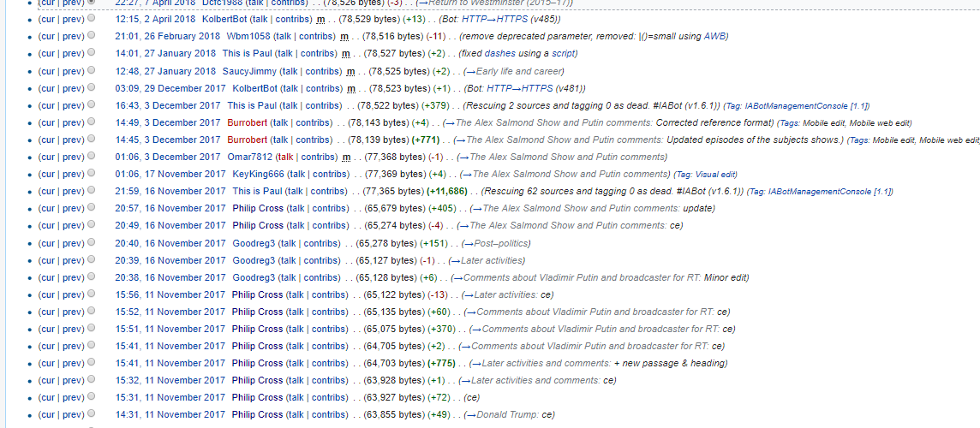
Task: Open IABotManagementConsole tag on the 3 December row
Action: [x=819, y=106]
